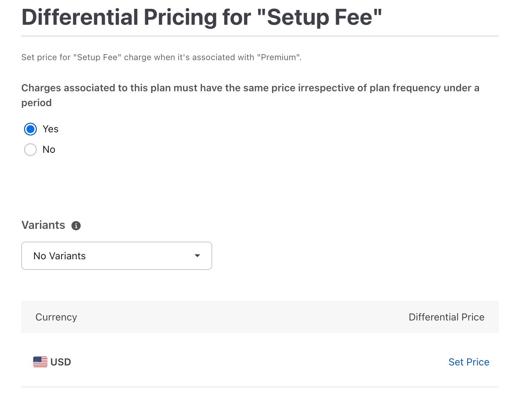Click the Variants info icon
Screen dimensions: 532x399
(x=76, y=226)
